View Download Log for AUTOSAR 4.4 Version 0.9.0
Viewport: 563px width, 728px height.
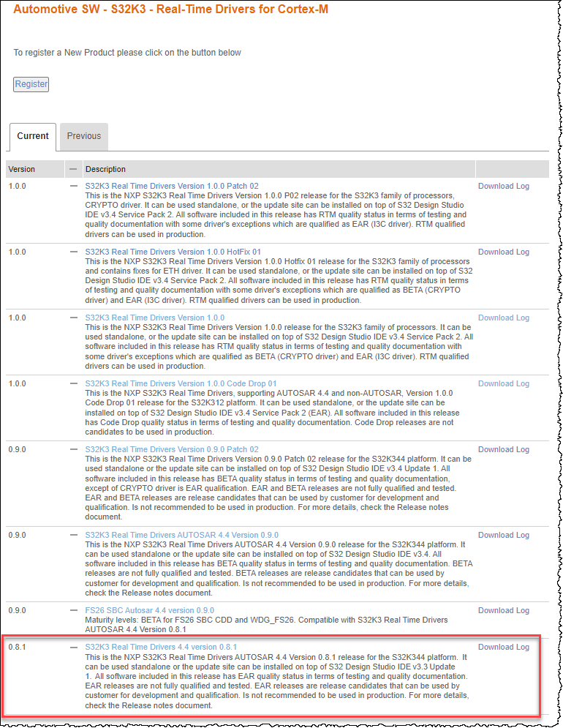(x=504, y=536)
